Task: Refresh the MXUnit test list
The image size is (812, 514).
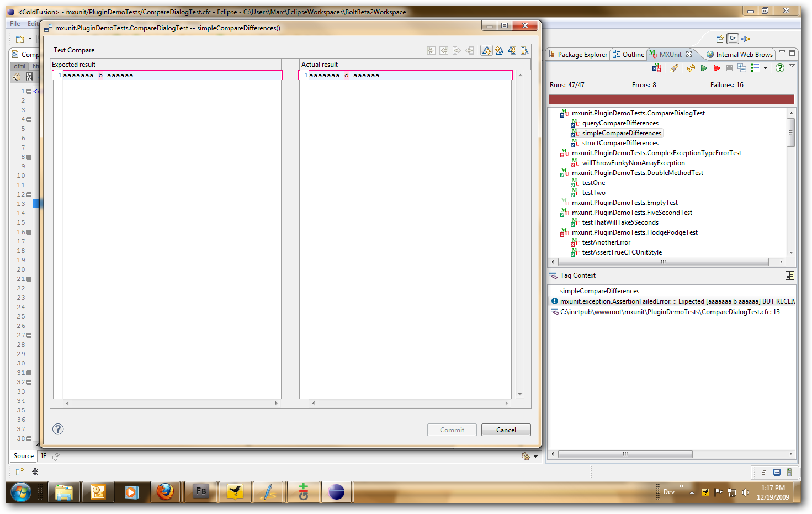Action: click(x=691, y=68)
